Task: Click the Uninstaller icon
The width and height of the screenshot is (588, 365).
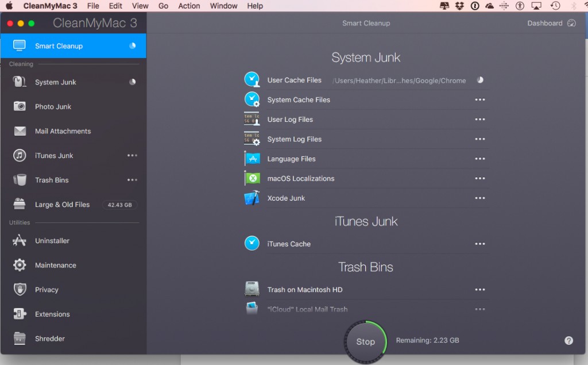Action: 20,240
